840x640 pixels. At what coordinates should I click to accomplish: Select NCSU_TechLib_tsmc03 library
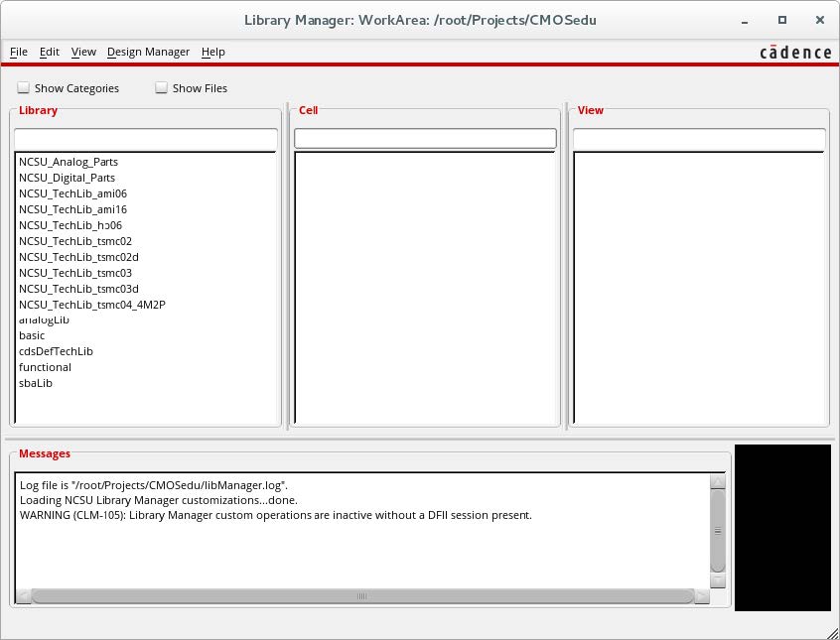point(75,273)
